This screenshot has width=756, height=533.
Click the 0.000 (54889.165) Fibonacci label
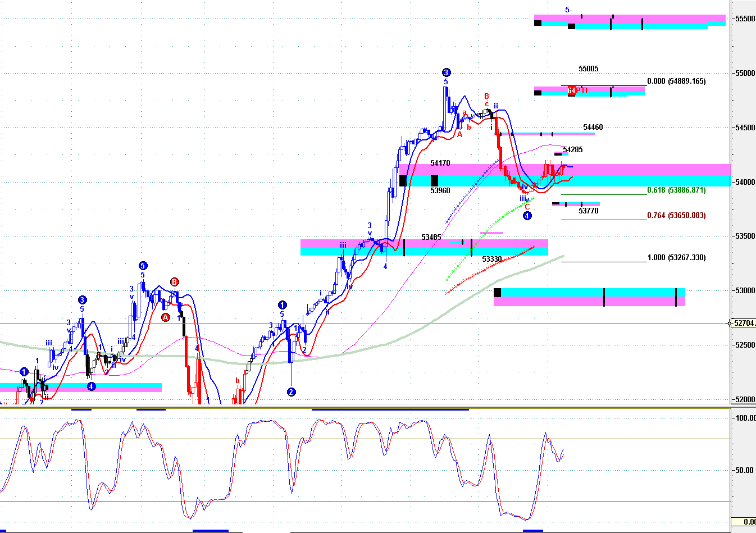(676, 81)
